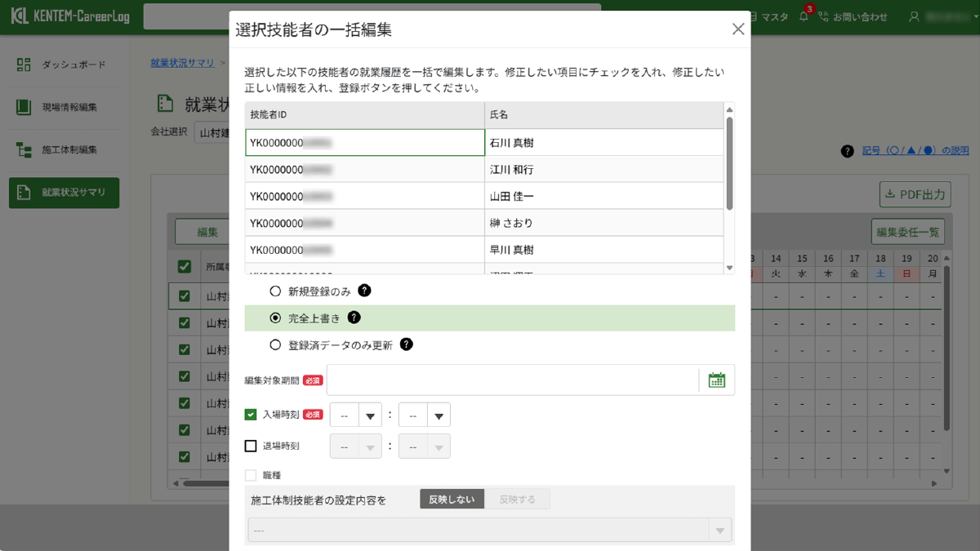Select 現場情報編集 in the sidebar
This screenshot has height=551, width=980.
(63, 107)
